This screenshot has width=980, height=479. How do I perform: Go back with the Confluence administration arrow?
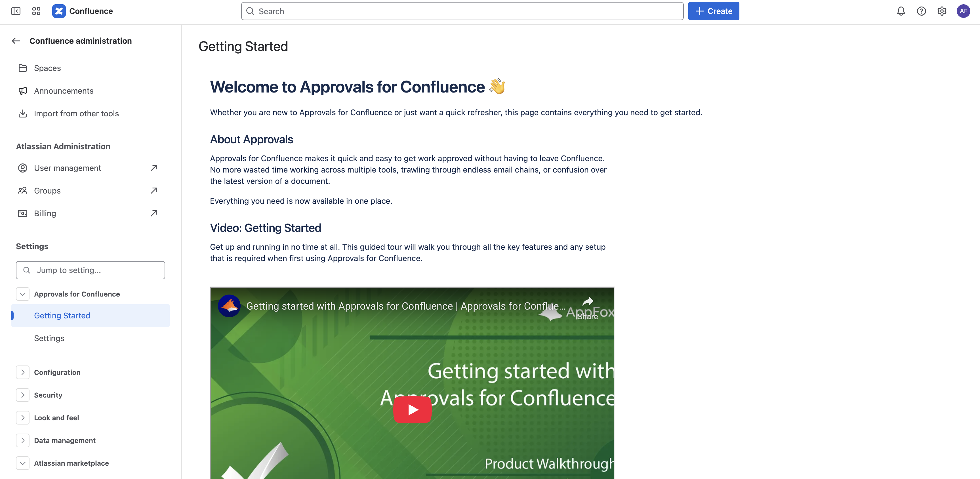pos(16,41)
